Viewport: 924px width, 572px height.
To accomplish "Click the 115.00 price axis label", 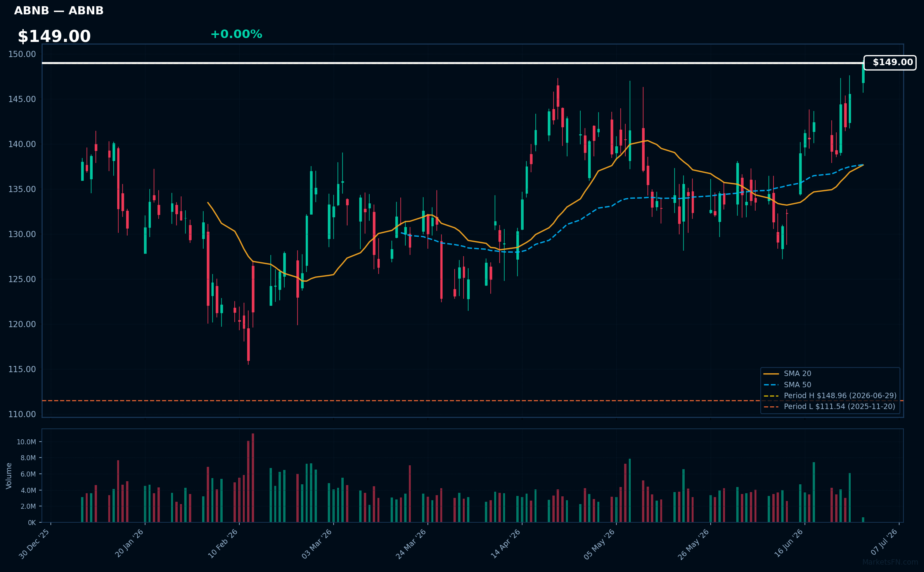I will [22, 369].
